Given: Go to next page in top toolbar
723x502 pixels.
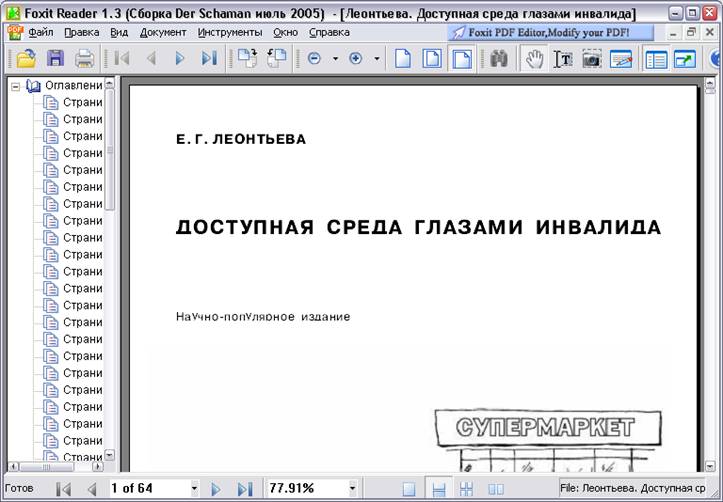Looking at the screenshot, I should pos(180,59).
